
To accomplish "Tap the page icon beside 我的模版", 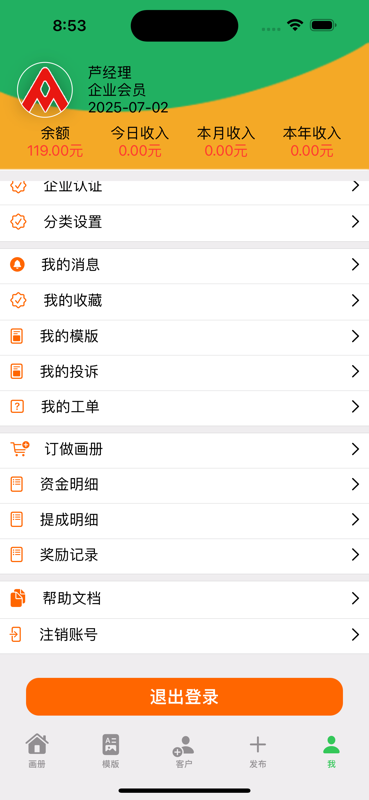I will coord(17,336).
